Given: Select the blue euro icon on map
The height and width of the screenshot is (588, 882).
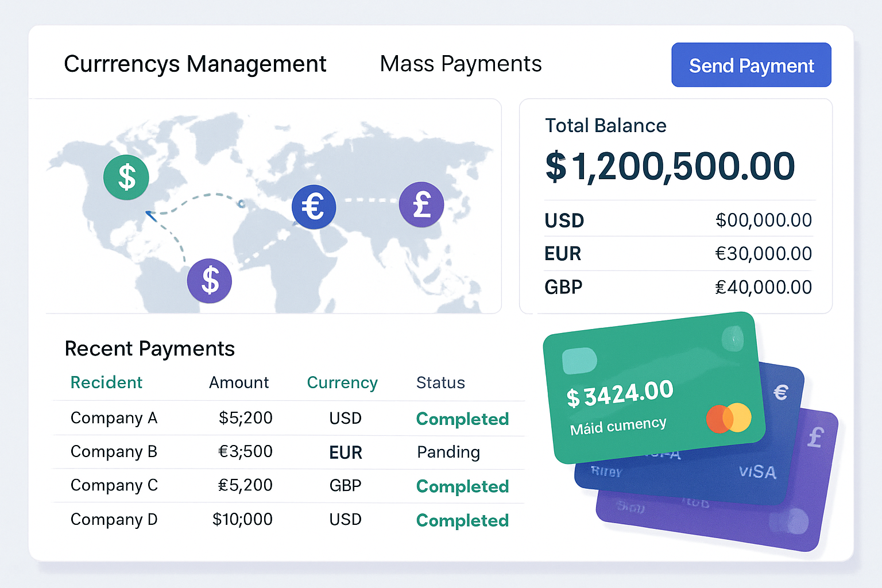Looking at the screenshot, I should [x=314, y=207].
